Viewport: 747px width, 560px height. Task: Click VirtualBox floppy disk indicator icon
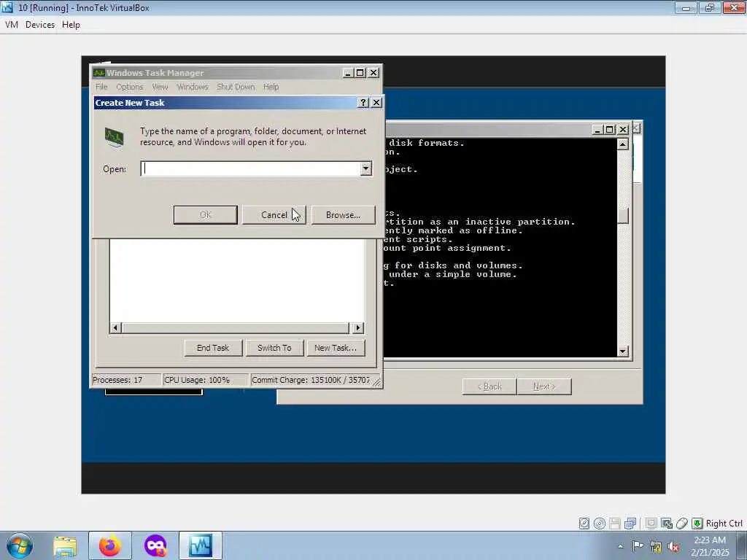pyautogui.click(x=614, y=524)
